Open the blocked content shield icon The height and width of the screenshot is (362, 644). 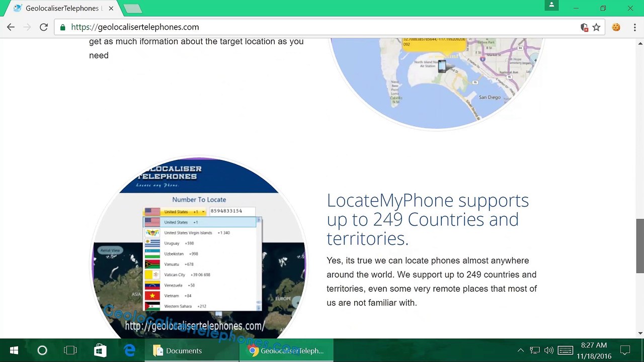coord(584,27)
